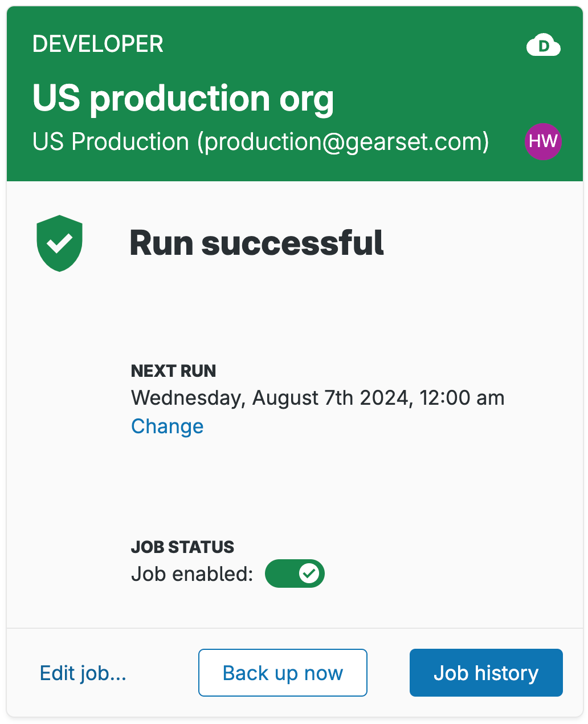Screen dimensions: 588x724
Task: Disable the Job enabled toggle
Action: [x=295, y=573]
